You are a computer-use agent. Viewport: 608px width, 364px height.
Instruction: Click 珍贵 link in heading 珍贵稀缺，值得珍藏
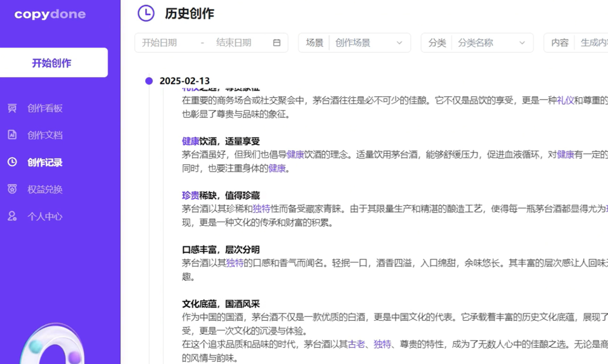click(190, 195)
